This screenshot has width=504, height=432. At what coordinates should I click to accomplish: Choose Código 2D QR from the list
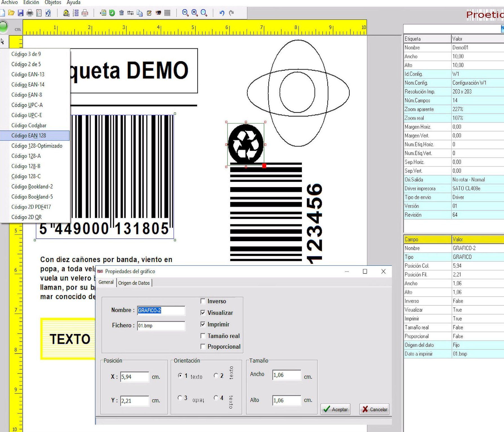(x=26, y=217)
